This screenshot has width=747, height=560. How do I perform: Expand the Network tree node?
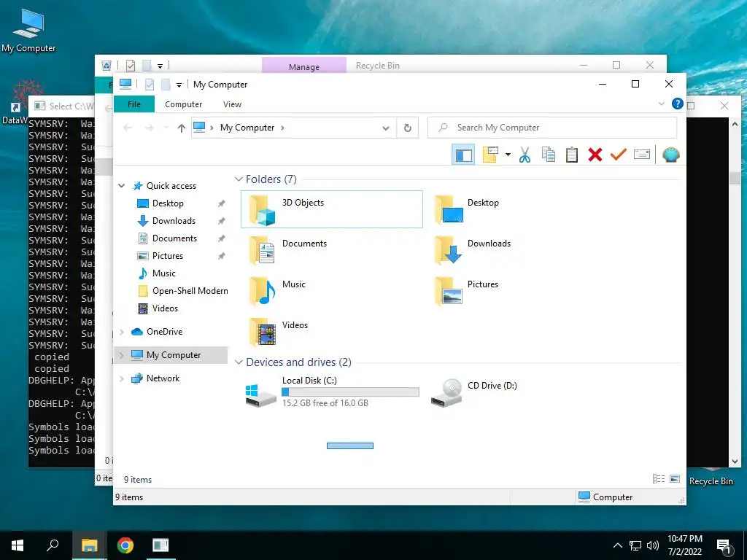tap(122, 378)
